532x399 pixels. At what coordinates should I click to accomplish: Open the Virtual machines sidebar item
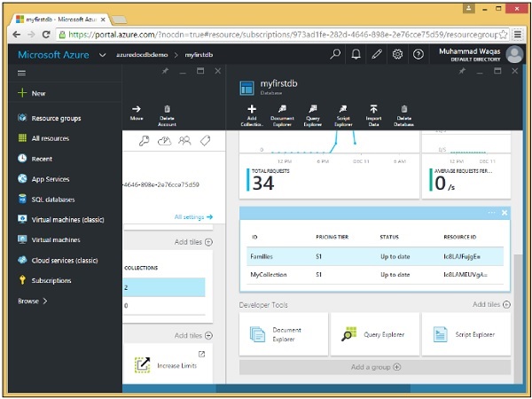tap(49, 240)
